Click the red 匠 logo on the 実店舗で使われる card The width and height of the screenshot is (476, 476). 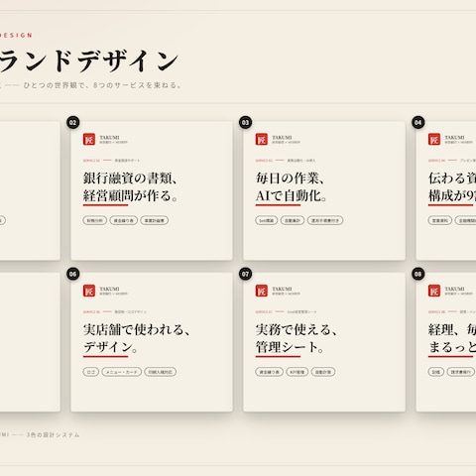[x=89, y=291]
